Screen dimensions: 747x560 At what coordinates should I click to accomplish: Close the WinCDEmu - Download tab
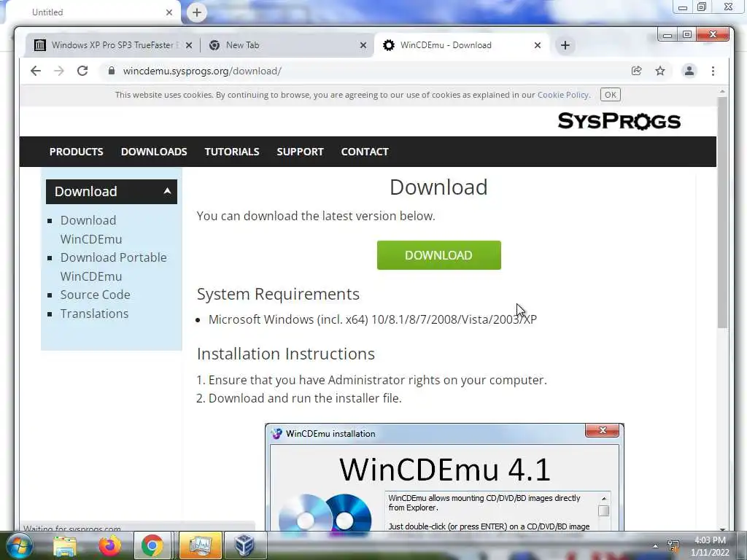538,45
